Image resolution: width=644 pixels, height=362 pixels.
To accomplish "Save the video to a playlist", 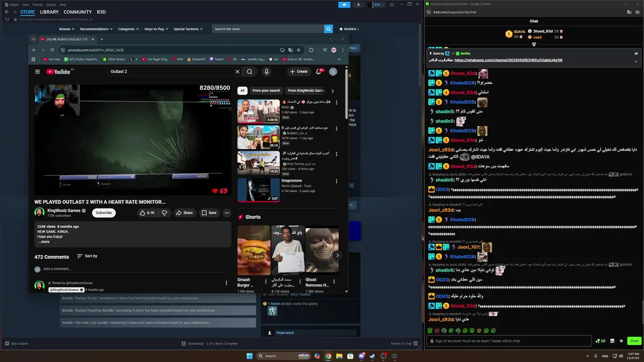I will [209, 213].
